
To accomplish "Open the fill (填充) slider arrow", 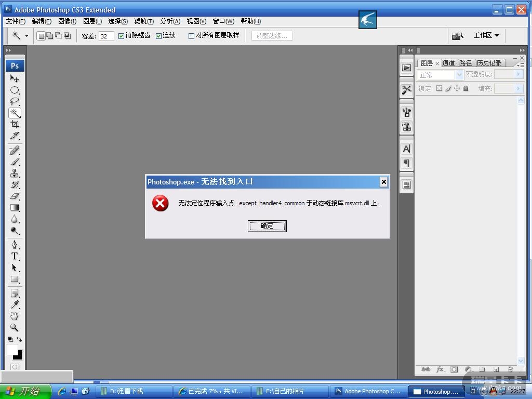I will pos(518,88).
